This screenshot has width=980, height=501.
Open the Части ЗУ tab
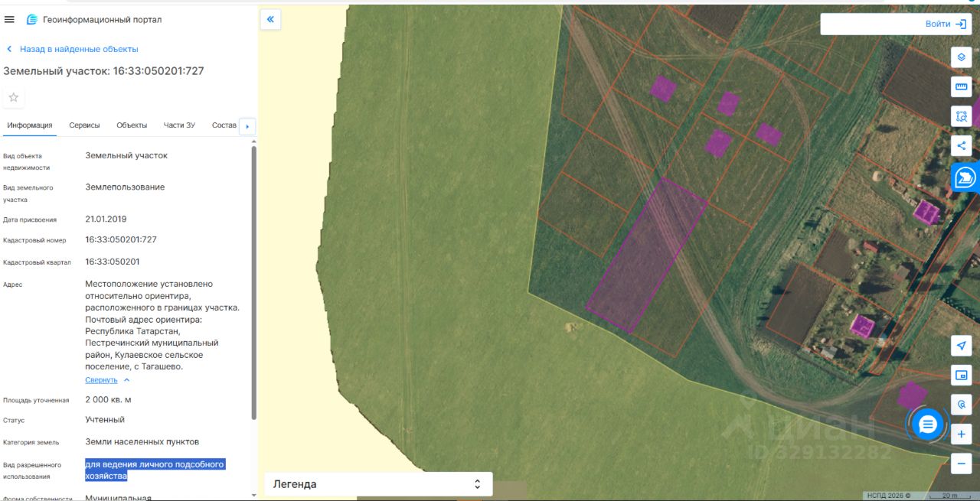point(179,125)
